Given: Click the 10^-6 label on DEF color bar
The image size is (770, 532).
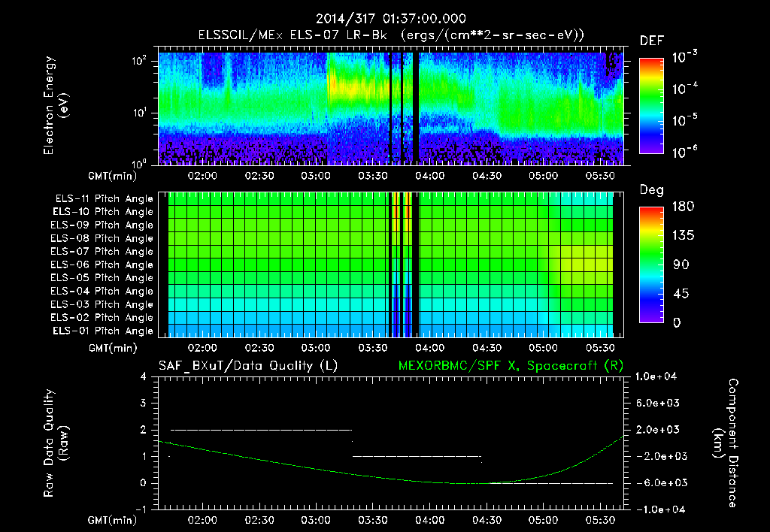Looking at the screenshot, I should click(684, 152).
